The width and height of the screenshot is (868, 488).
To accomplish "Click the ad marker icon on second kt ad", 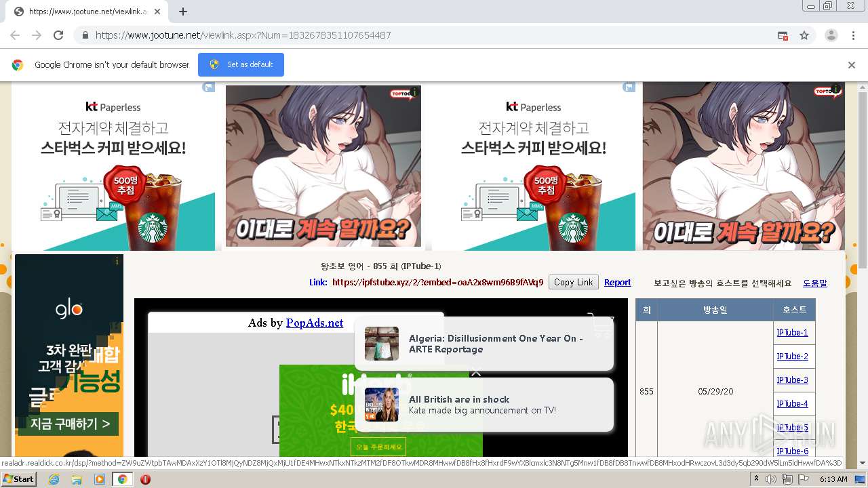I will (629, 87).
